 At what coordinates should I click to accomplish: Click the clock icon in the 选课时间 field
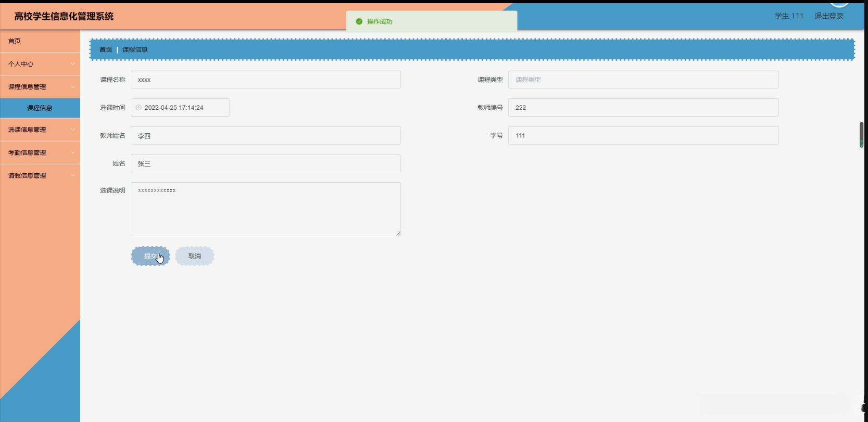click(x=139, y=108)
